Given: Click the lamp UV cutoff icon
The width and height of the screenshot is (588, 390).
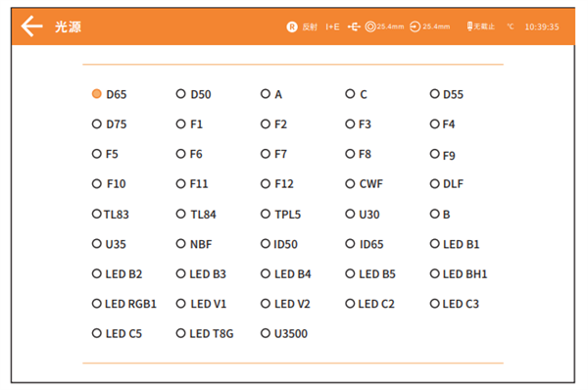Looking at the screenshot, I should pyautogui.click(x=469, y=26).
